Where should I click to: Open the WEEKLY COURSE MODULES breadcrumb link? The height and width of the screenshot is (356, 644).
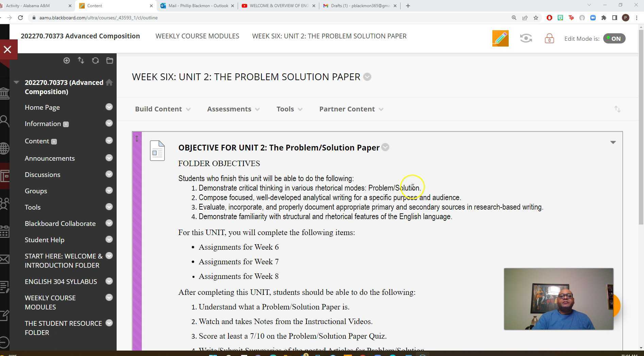pos(197,36)
